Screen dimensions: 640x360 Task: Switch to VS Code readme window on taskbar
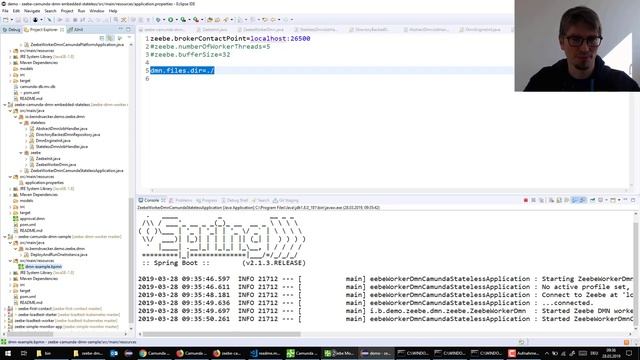[265, 353]
